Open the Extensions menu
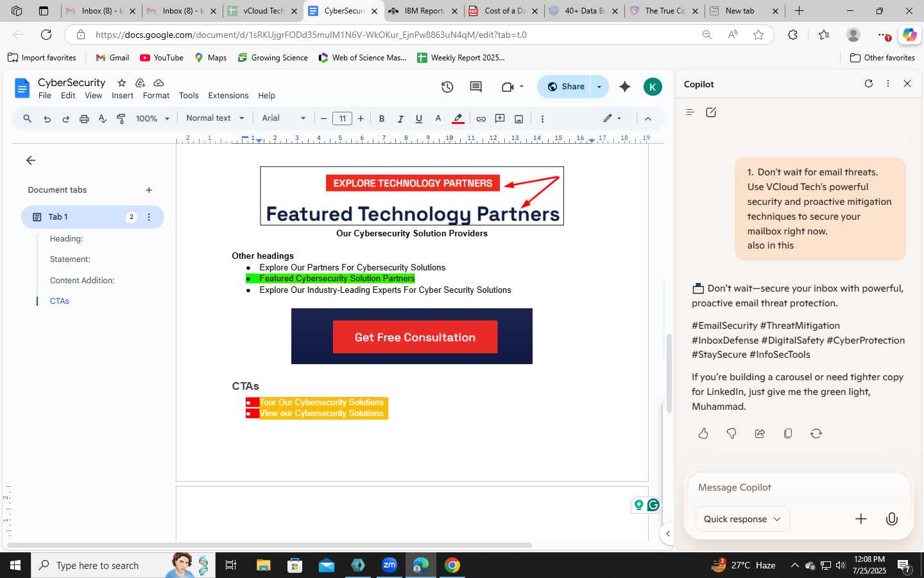Image resolution: width=924 pixels, height=578 pixels. click(x=228, y=96)
